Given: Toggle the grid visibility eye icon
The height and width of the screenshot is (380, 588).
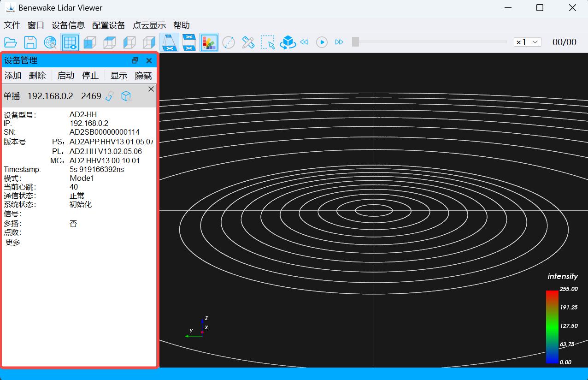Looking at the screenshot, I should (x=70, y=42).
